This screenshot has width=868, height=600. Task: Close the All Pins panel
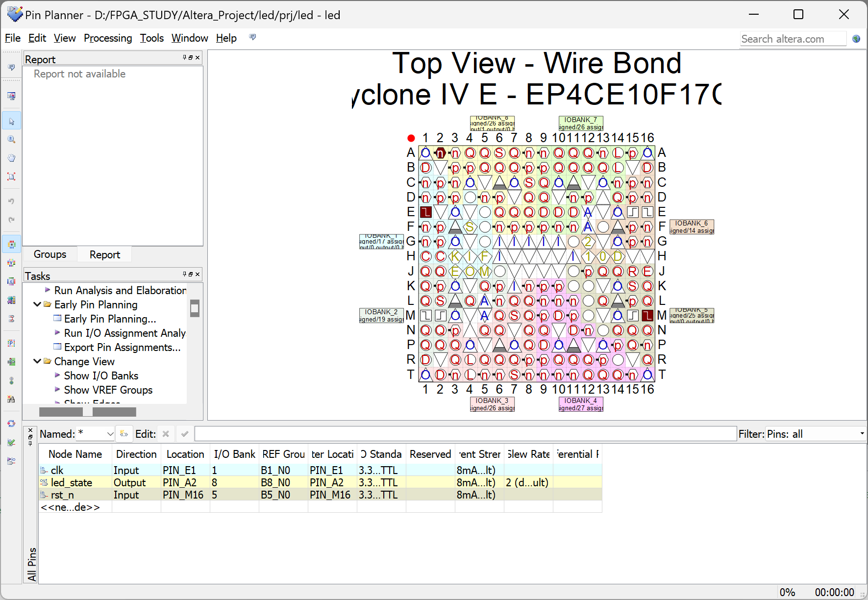(x=30, y=430)
